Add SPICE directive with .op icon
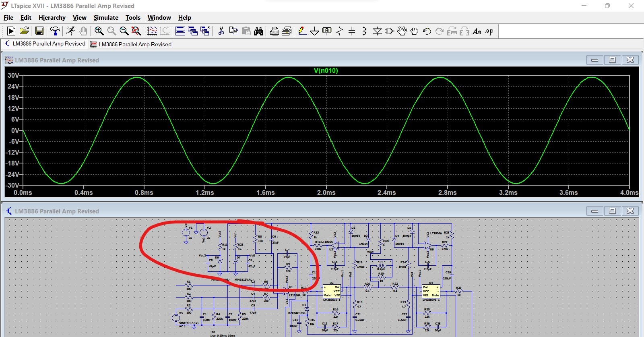Screen dimensions: 644x337 click(x=489, y=31)
